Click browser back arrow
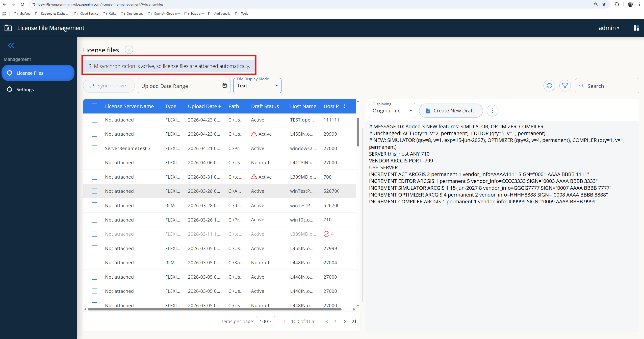Image resolution: width=644 pixels, height=339 pixels. (x=4, y=4)
